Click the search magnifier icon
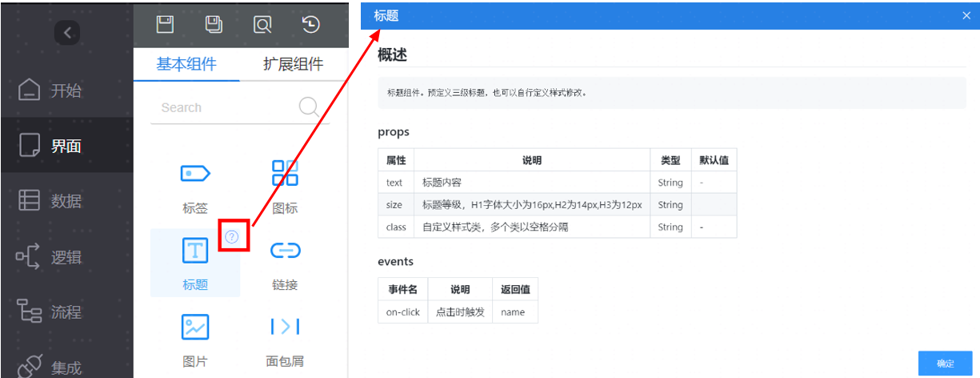The height and width of the screenshot is (378, 980). 309,107
